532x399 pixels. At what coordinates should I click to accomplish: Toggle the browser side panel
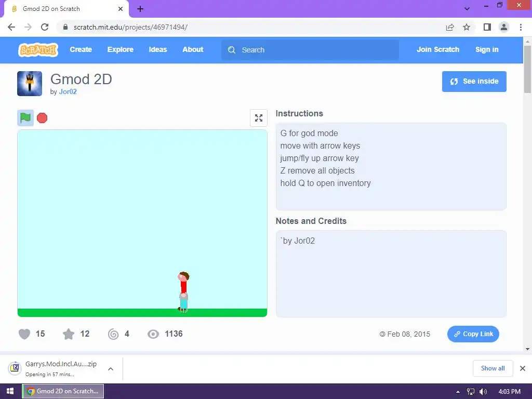[487, 27]
